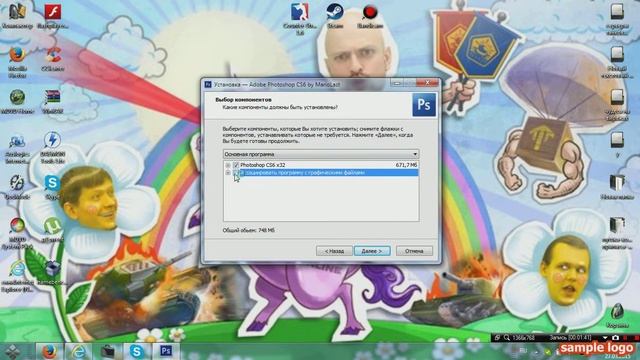
Task: Close the Photoshop installer window
Action: click(x=427, y=83)
